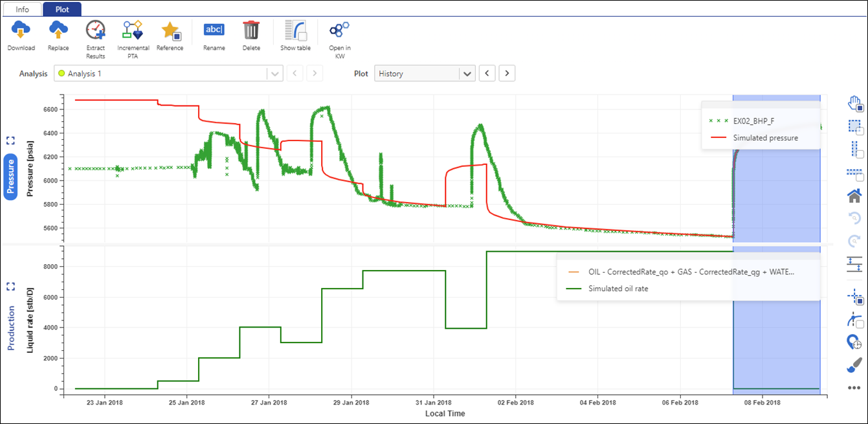Click the 02 Feb 2018 axis tick
Image resolution: width=868 pixels, height=424 pixels.
coord(516,402)
